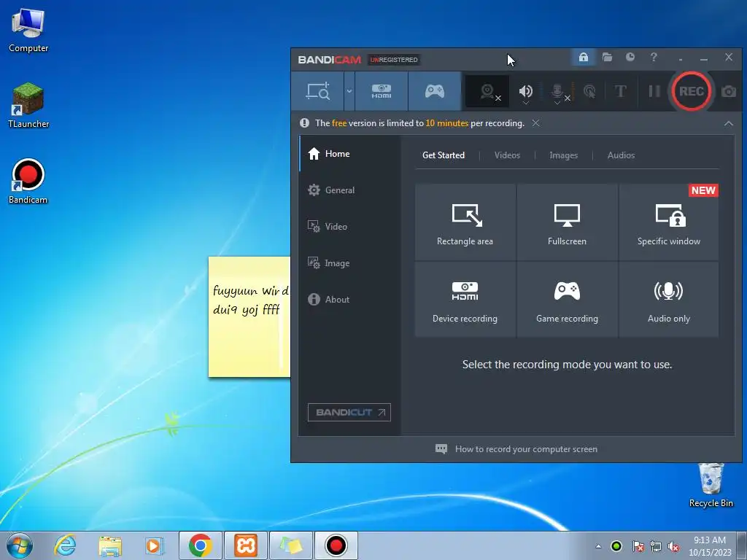This screenshot has height=560, width=747.
Task: Open the screen recording mode dropdown arrow
Action: 349,91
